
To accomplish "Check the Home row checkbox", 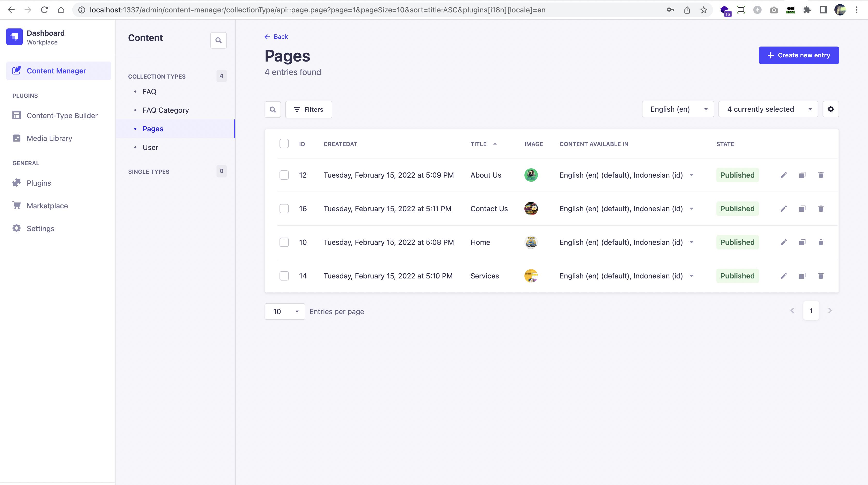I will point(284,242).
